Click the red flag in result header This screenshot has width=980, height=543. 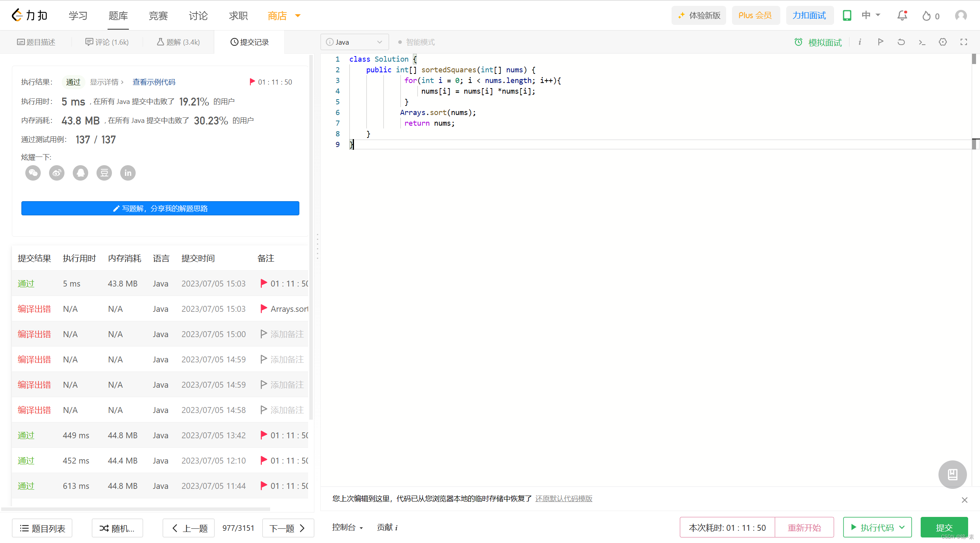coord(252,82)
